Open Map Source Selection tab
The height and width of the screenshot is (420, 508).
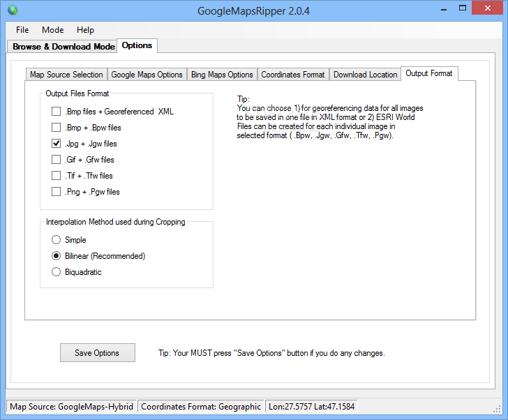66,75
